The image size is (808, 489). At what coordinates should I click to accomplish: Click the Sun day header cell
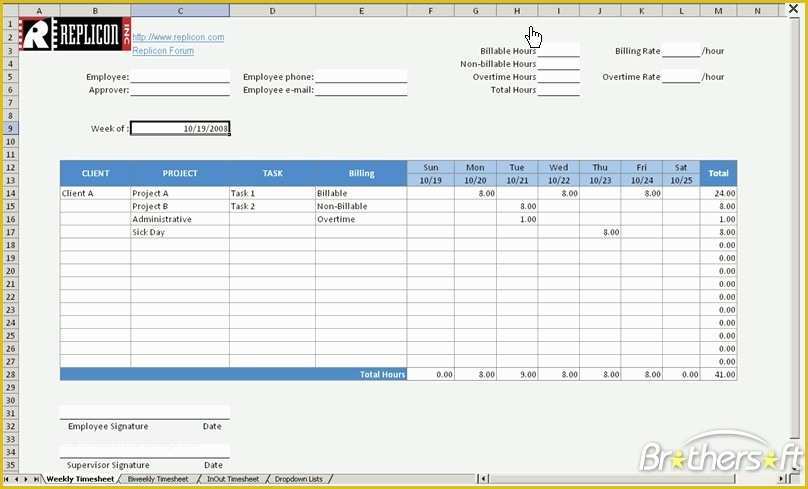pos(431,167)
